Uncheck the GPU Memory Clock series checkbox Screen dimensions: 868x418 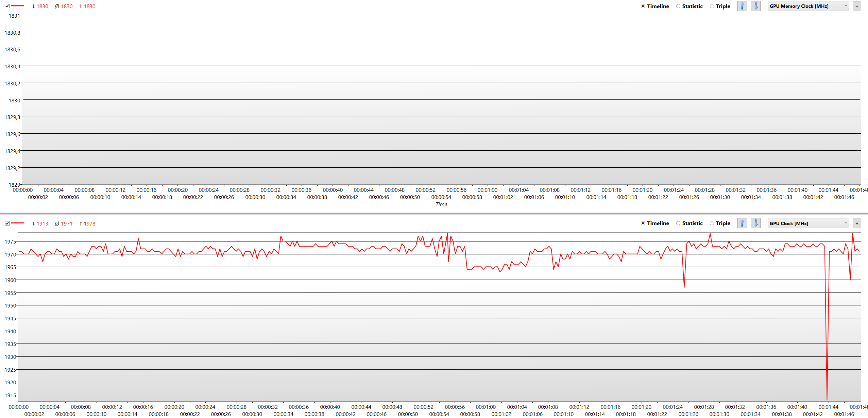click(x=7, y=6)
